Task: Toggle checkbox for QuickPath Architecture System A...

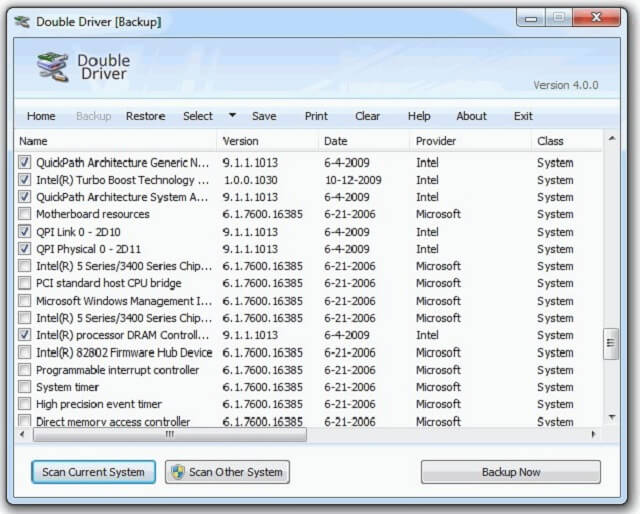Action: pyautogui.click(x=24, y=197)
